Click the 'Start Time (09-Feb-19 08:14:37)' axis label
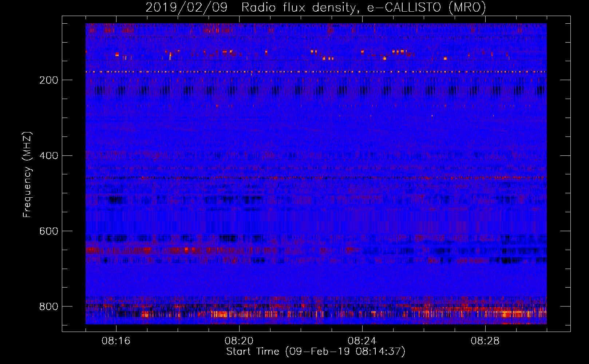The image size is (589, 364). coord(316,352)
